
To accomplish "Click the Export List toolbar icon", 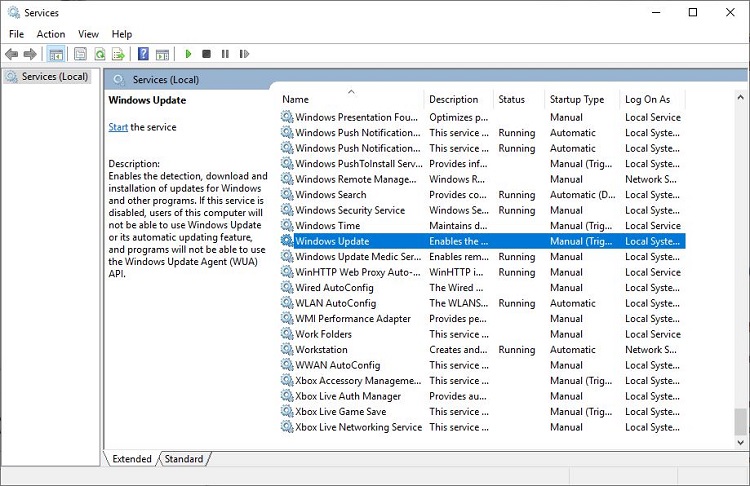I will pyautogui.click(x=118, y=54).
